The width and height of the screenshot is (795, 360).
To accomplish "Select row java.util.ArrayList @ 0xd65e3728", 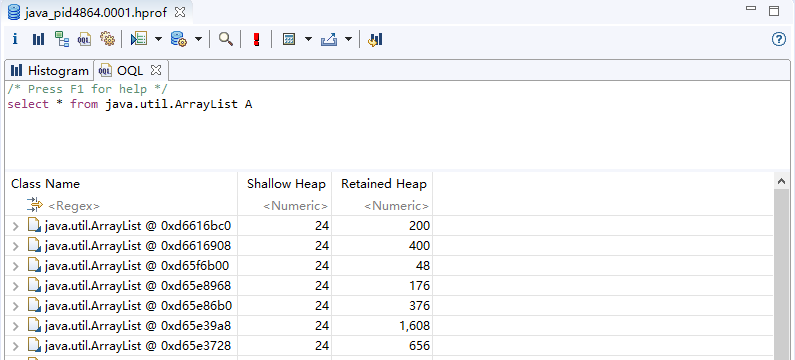I will pyautogui.click(x=389, y=346).
